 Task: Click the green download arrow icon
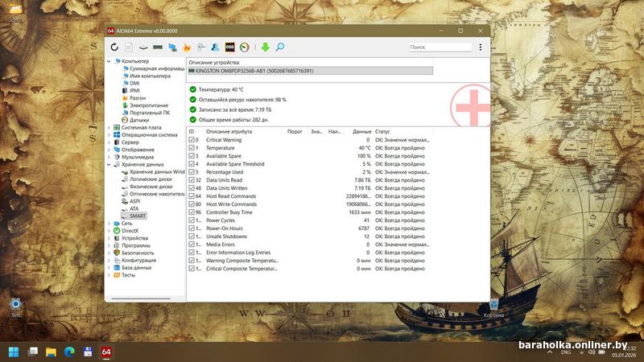click(265, 47)
